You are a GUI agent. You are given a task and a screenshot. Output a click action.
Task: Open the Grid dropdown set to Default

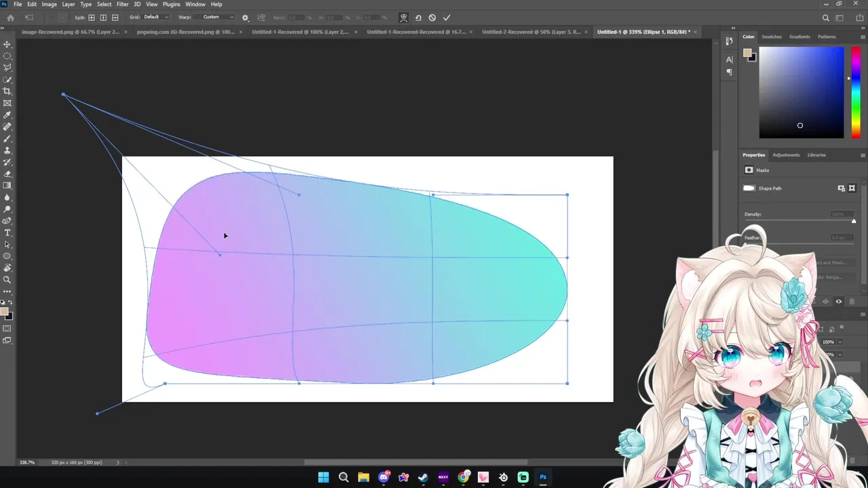pyautogui.click(x=155, y=17)
